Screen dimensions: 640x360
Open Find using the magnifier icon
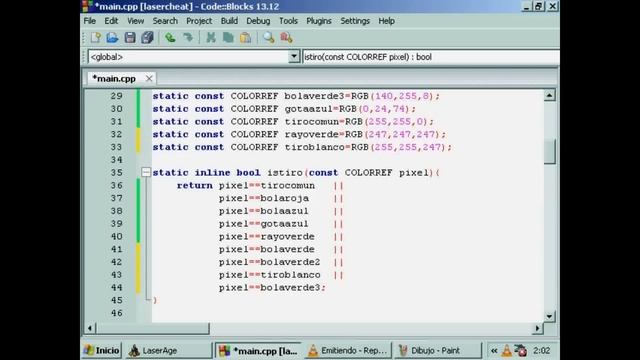point(269,38)
